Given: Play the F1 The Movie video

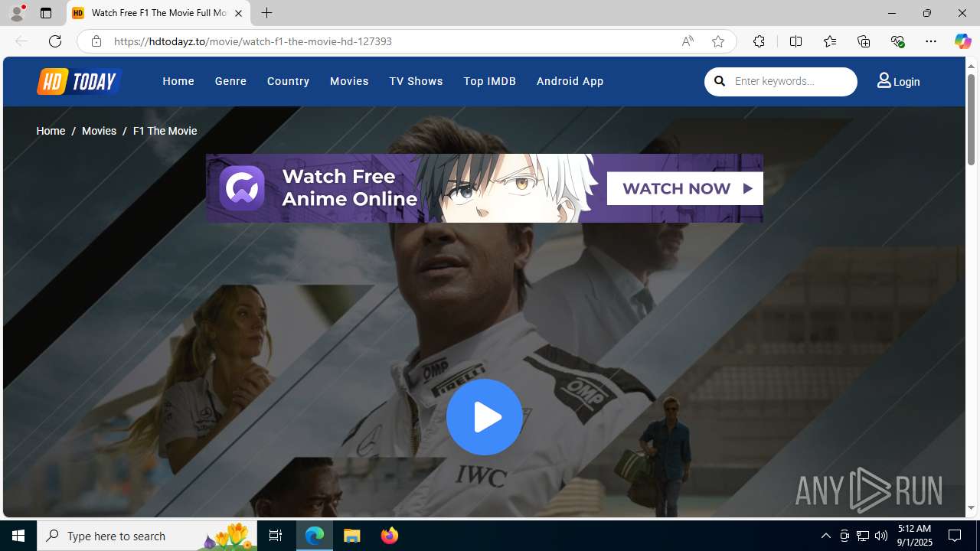Looking at the screenshot, I should click(485, 417).
